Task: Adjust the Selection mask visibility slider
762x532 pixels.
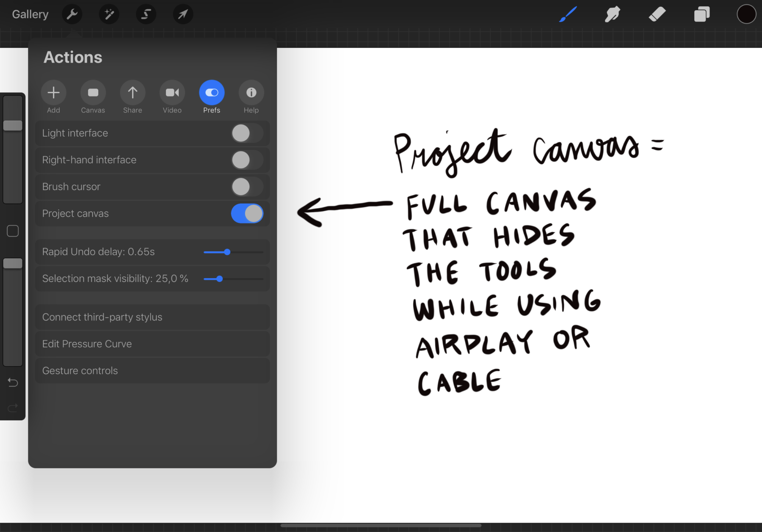Action: tap(233, 279)
